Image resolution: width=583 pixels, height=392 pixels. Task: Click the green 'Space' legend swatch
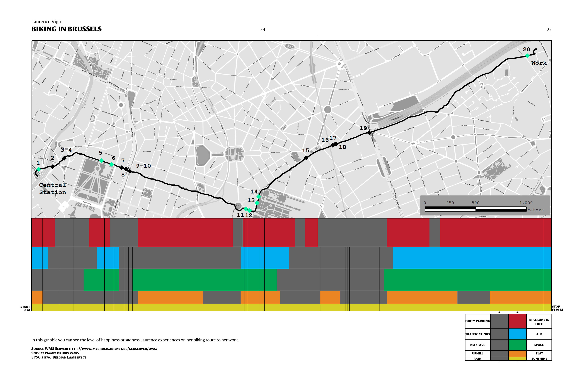click(517, 345)
